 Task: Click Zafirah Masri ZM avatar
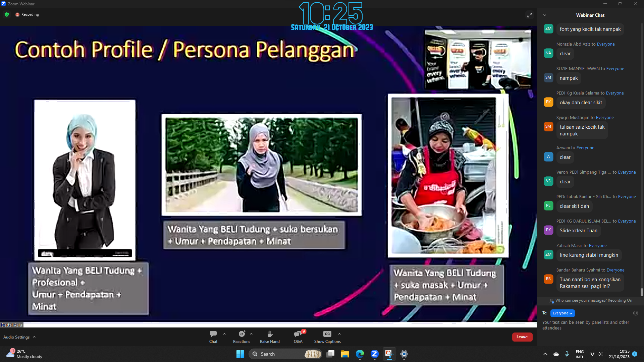(548, 254)
